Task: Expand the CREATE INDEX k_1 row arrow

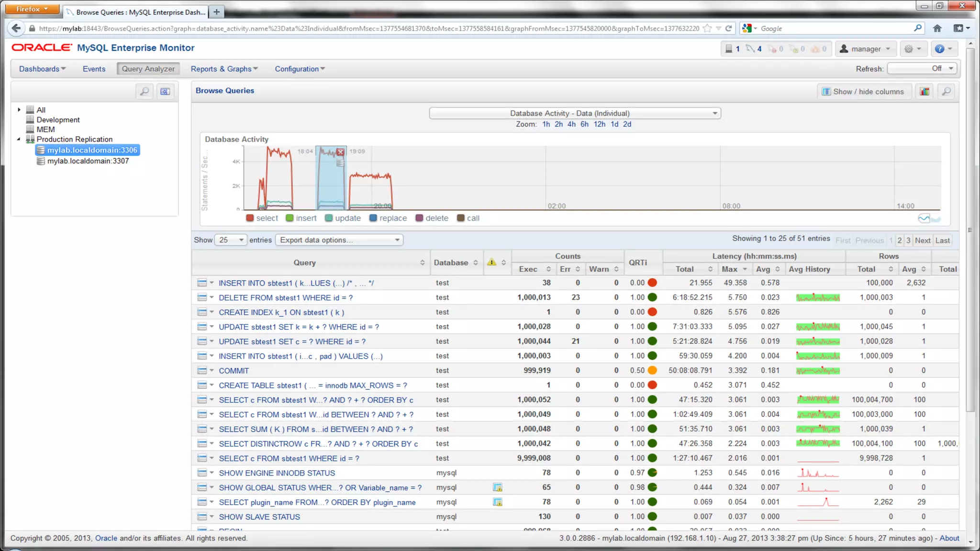Action: coord(212,312)
